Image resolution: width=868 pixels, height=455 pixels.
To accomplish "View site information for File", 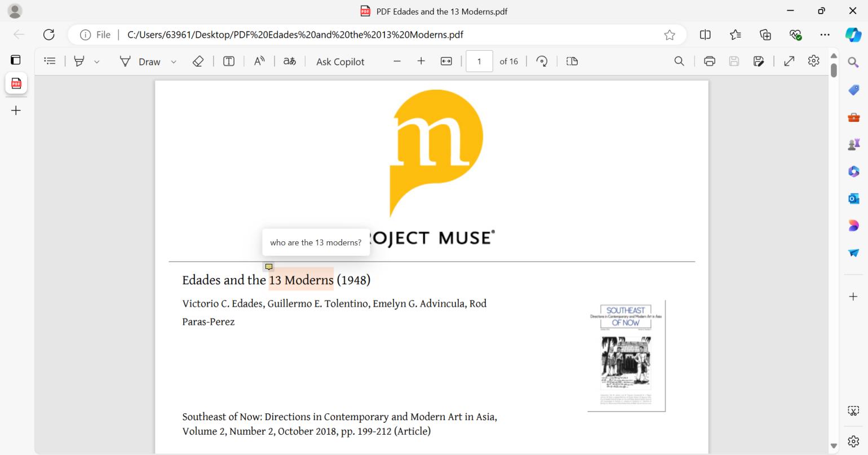I will 96,35.
